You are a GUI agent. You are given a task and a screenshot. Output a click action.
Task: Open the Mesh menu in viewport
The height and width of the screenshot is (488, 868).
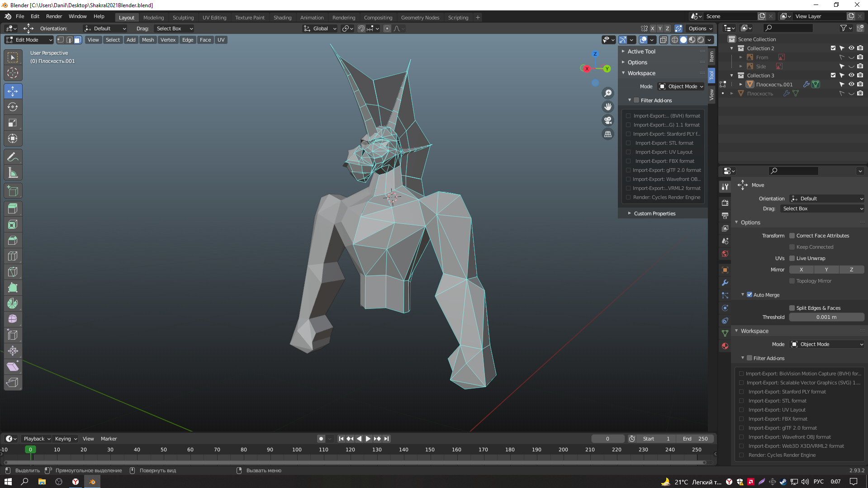[148, 40]
